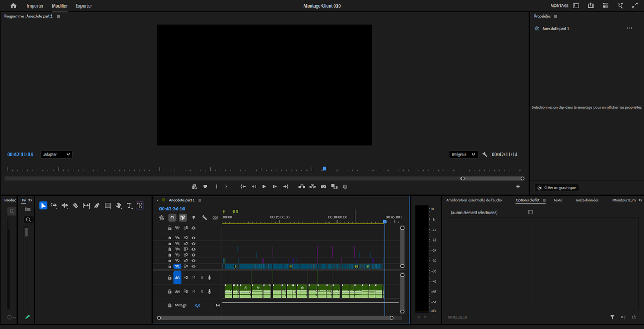Select the Ripple Edit tool

tap(65, 206)
